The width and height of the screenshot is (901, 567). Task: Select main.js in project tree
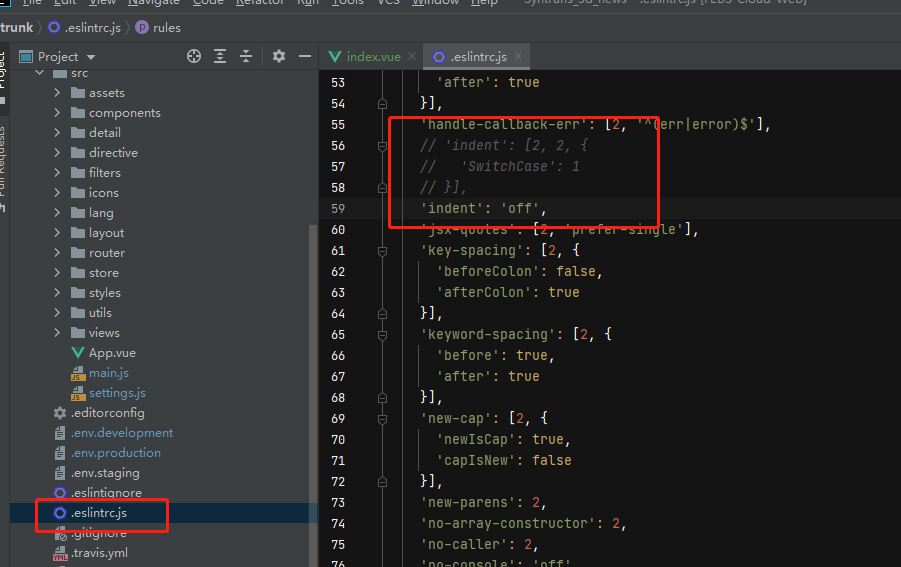tap(109, 373)
